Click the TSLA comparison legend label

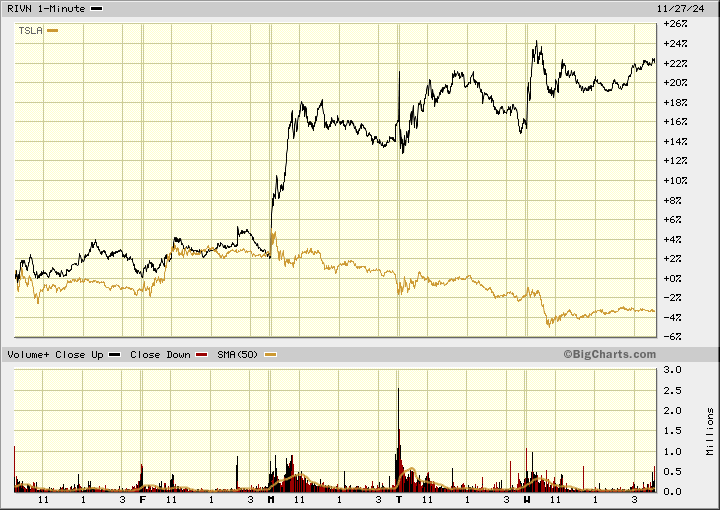pos(30,31)
